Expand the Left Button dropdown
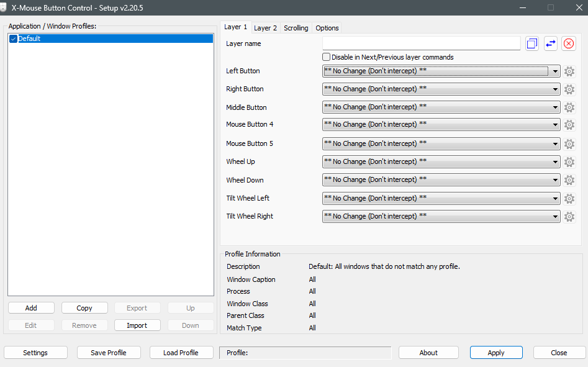 point(441,71)
